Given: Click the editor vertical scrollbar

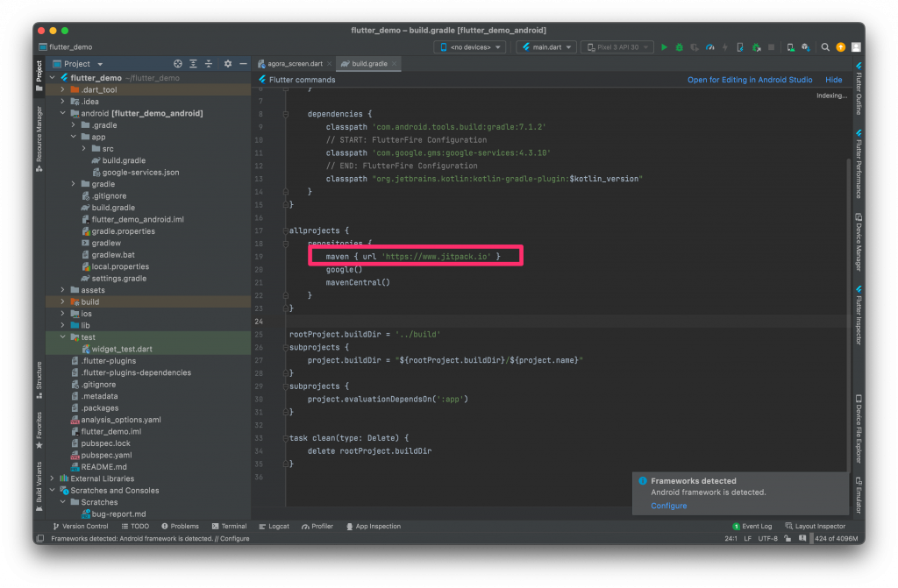Looking at the screenshot, I should [x=849, y=315].
